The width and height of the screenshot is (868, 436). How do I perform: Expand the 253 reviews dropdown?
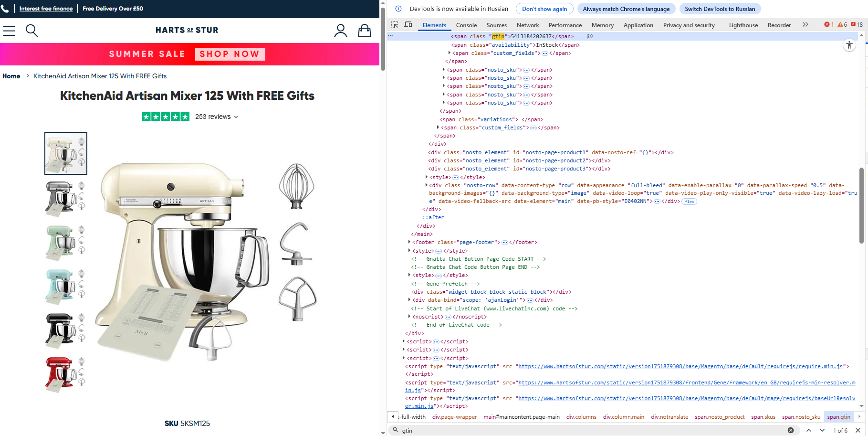click(x=216, y=117)
